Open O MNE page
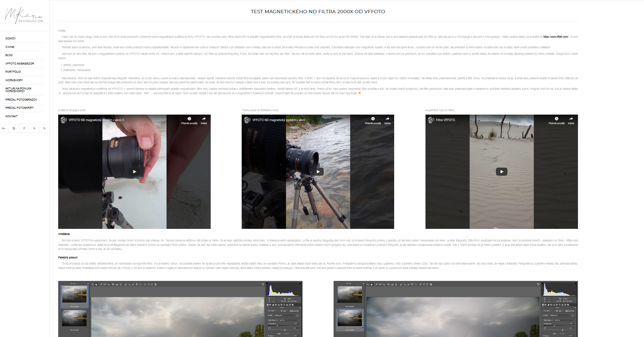Screen dimensions: 644x337 pos(10,47)
